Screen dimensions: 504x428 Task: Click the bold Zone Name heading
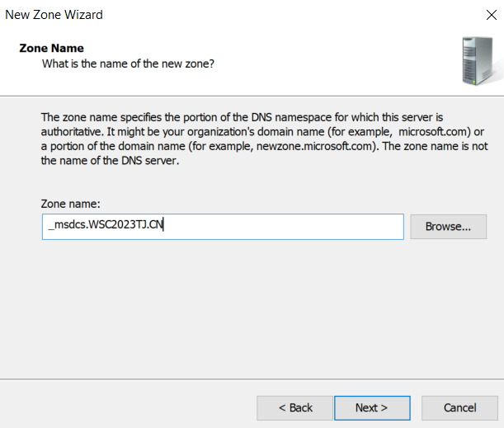click(x=51, y=48)
